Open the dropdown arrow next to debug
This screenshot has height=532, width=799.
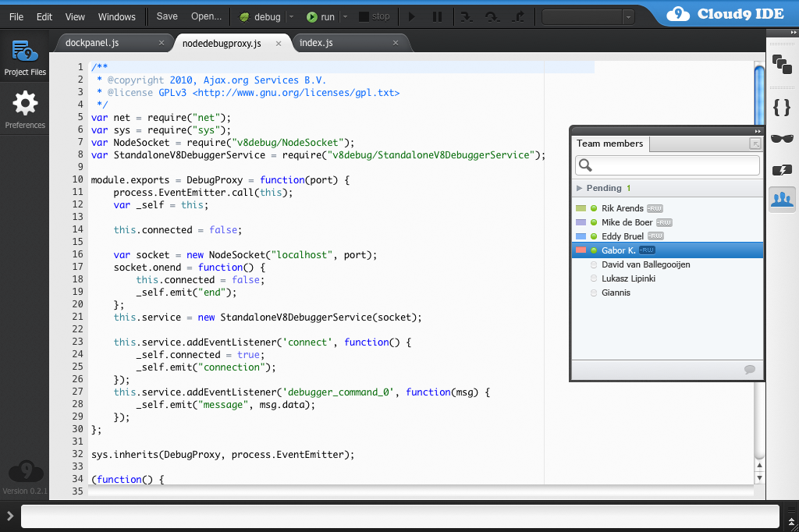(x=291, y=16)
